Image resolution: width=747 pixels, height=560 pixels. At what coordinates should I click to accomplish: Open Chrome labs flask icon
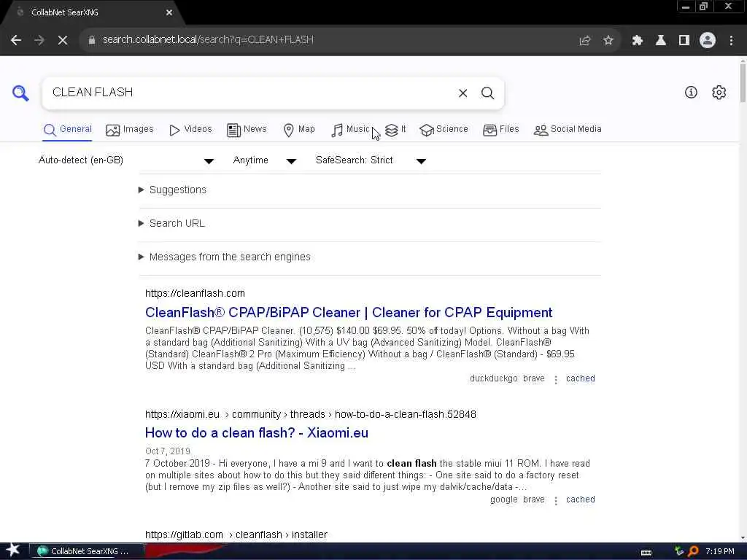click(660, 41)
